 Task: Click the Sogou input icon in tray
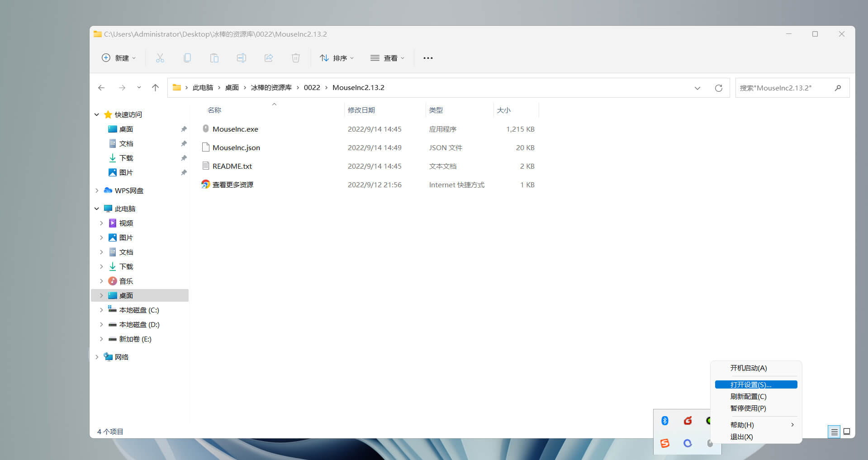pyautogui.click(x=665, y=443)
